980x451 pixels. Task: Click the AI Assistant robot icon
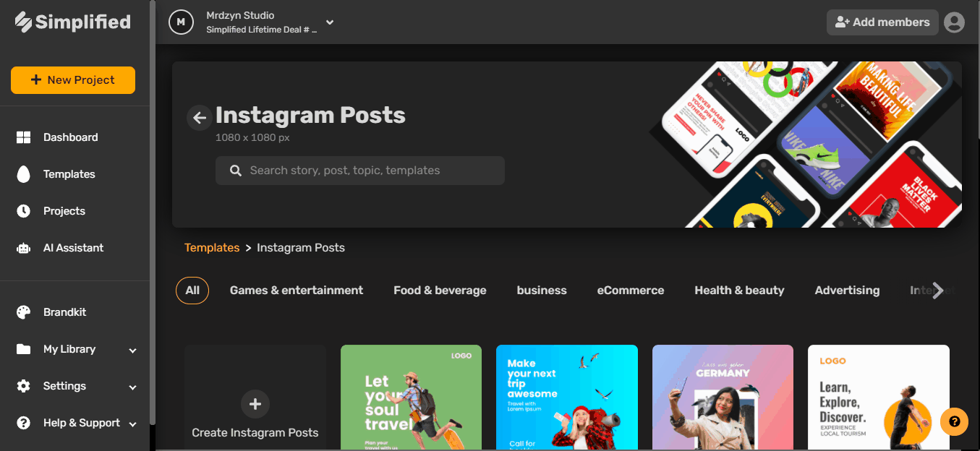coord(23,248)
